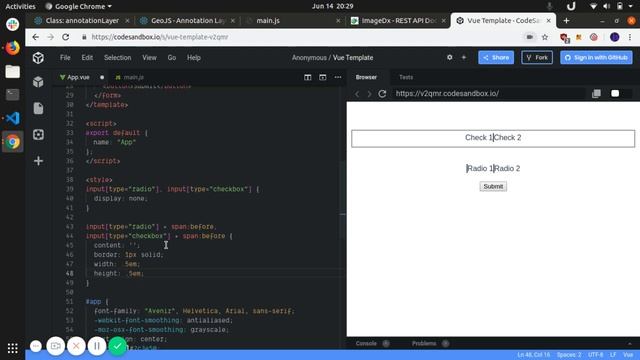Image resolution: width=640 pixels, height=360 pixels.
Task: Open the Google Chrome app menu dropdown
Action: pos(78,6)
